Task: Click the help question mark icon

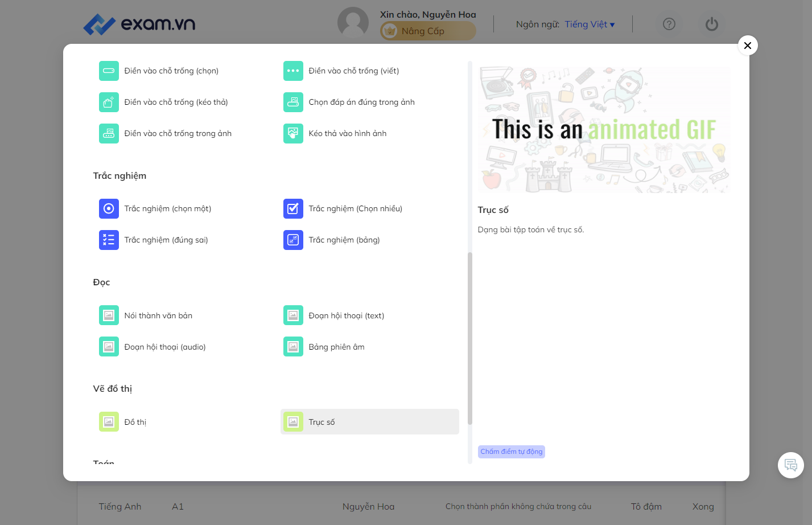Action: click(x=669, y=24)
